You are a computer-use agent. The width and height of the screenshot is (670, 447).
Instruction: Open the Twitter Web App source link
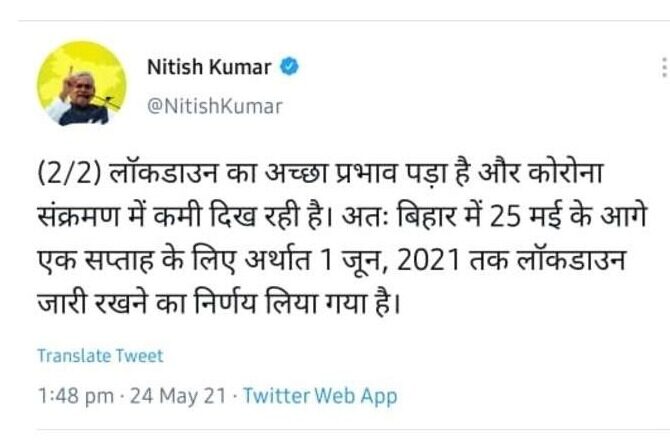320,396
